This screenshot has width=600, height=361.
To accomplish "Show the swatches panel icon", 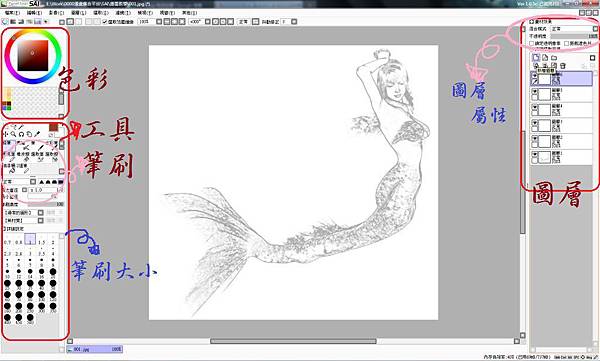I will (x=38, y=22).
